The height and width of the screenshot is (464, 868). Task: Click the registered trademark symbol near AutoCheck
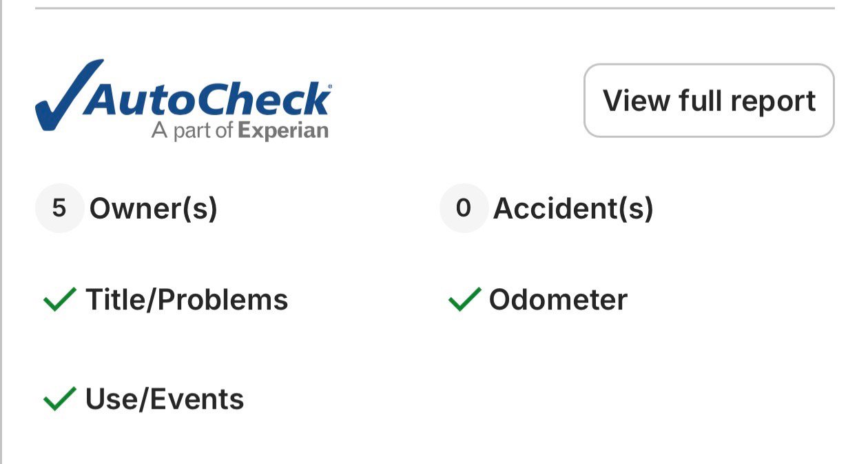[329, 86]
